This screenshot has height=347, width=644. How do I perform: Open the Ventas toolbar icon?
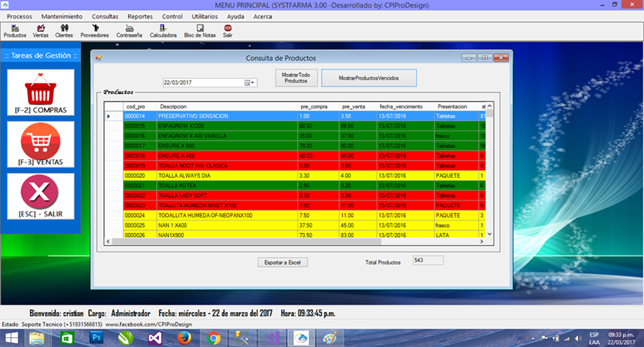click(41, 31)
